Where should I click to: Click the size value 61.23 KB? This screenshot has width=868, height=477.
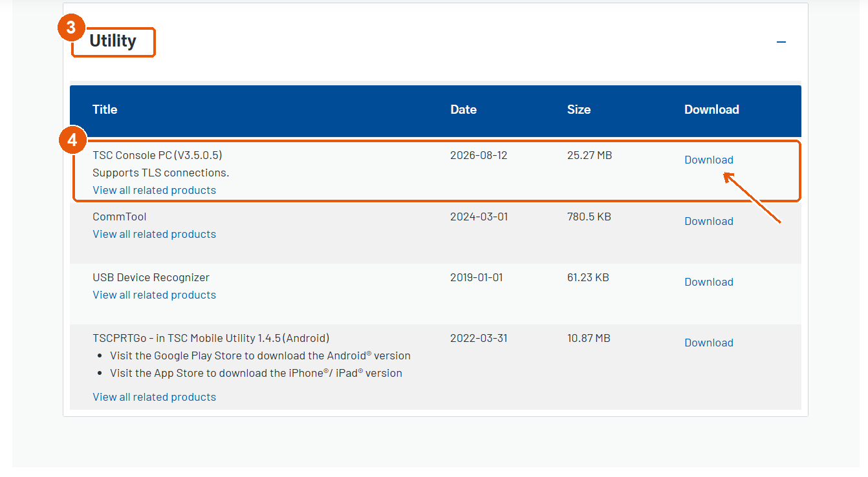coord(588,277)
